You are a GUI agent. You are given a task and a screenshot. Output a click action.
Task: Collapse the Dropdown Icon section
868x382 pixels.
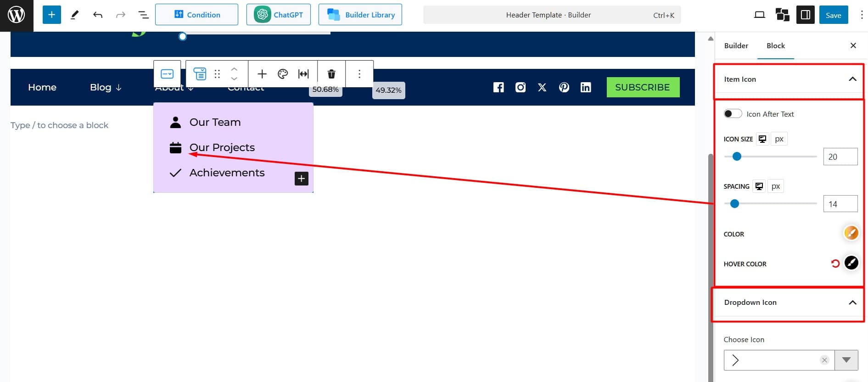tap(852, 303)
